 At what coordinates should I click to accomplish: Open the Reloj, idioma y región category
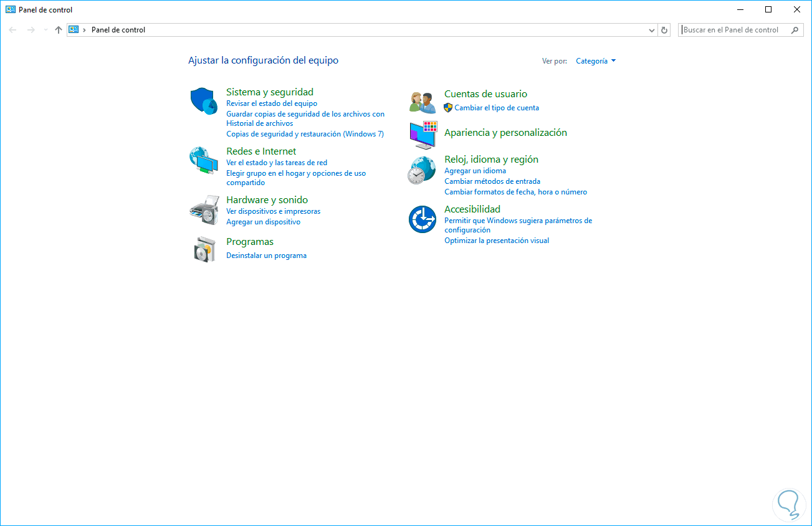(492, 160)
